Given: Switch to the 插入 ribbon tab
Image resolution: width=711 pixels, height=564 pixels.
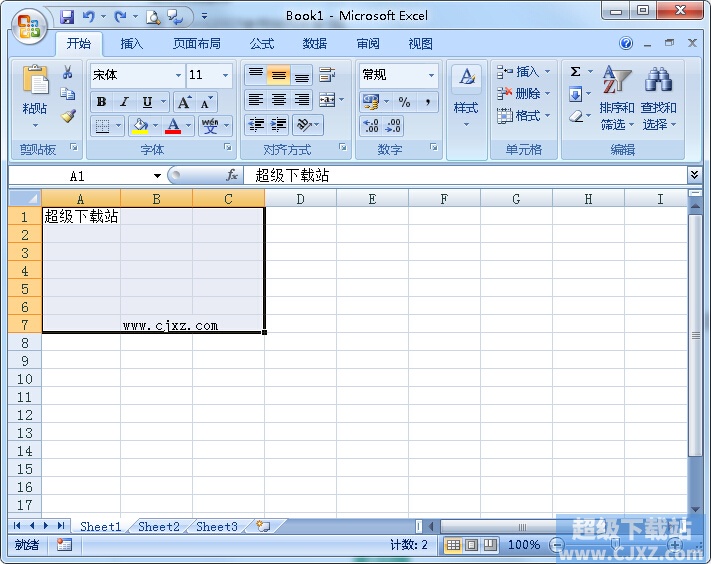Looking at the screenshot, I should coord(131,44).
